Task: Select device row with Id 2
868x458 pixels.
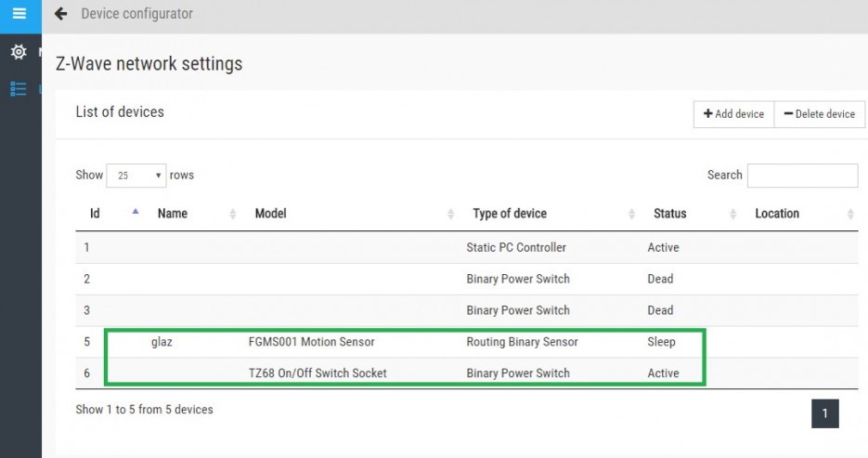Action: tap(467, 279)
